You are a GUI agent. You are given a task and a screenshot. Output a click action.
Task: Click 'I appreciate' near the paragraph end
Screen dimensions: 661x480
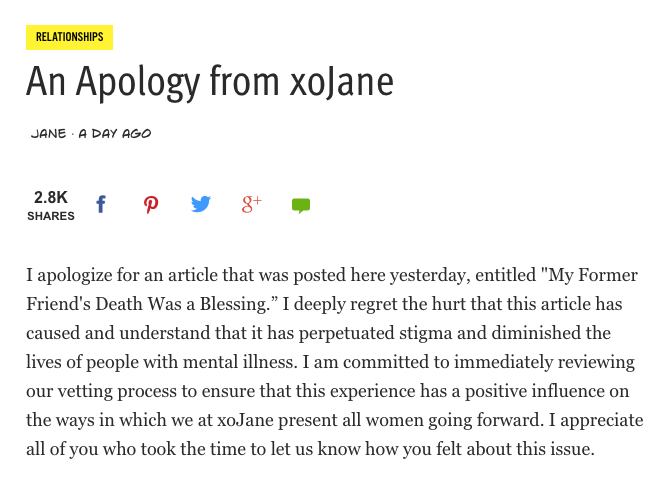point(594,420)
